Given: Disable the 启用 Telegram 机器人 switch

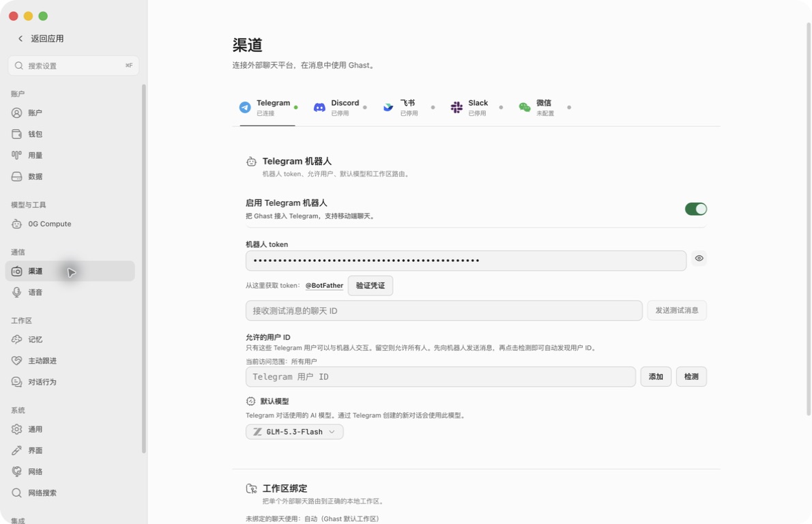Looking at the screenshot, I should (695, 209).
